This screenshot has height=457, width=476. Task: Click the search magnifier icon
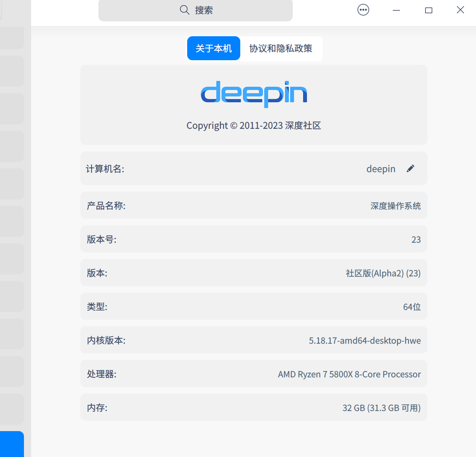coord(184,10)
